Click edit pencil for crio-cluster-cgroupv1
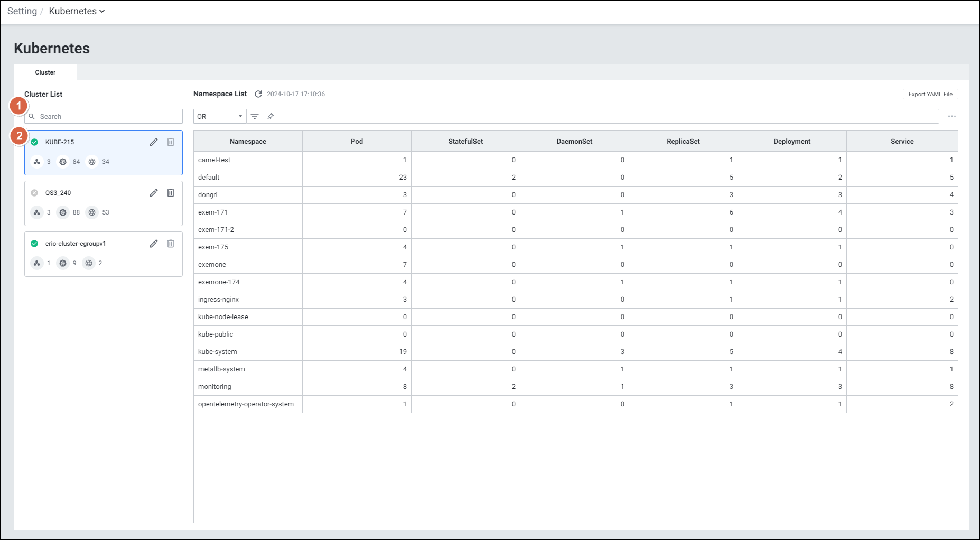 [x=153, y=244]
